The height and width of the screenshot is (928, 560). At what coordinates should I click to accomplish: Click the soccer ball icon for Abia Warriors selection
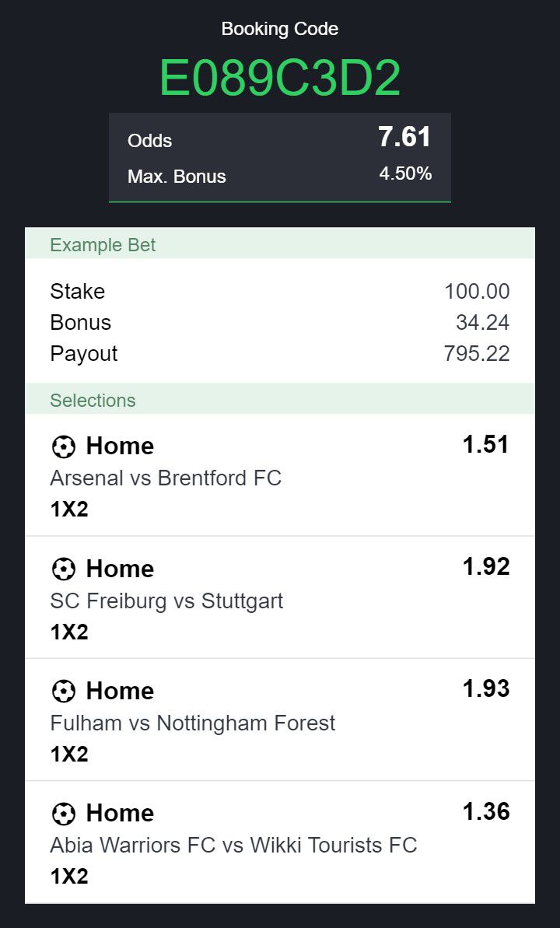(63, 814)
